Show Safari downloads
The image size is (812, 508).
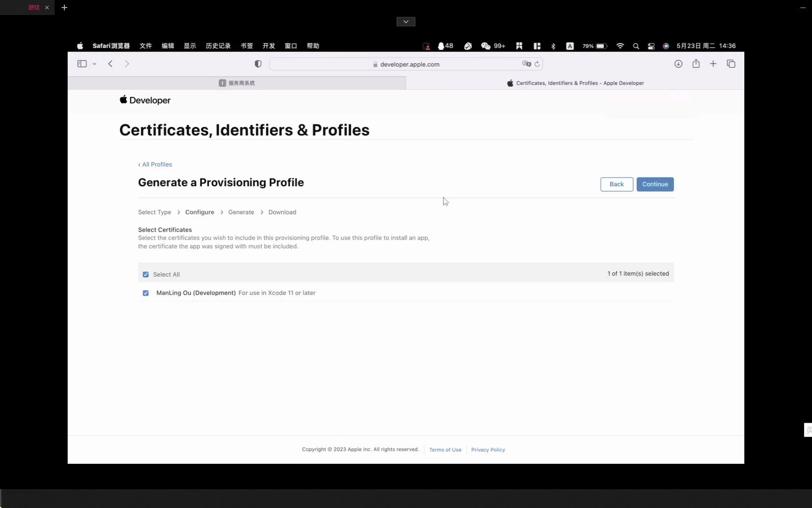(678, 64)
